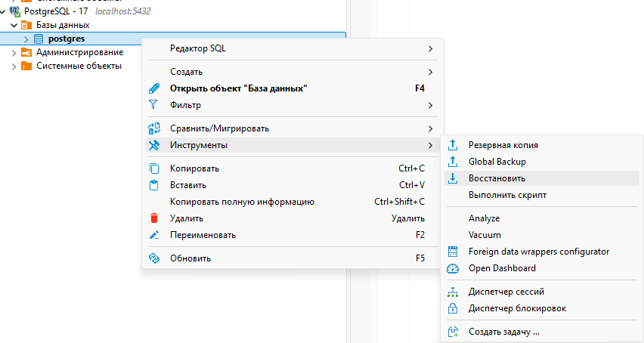This screenshot has height=343, width=644.
Task: Open the Инструменты submenu arrow
Action: [x=430, y=145]
